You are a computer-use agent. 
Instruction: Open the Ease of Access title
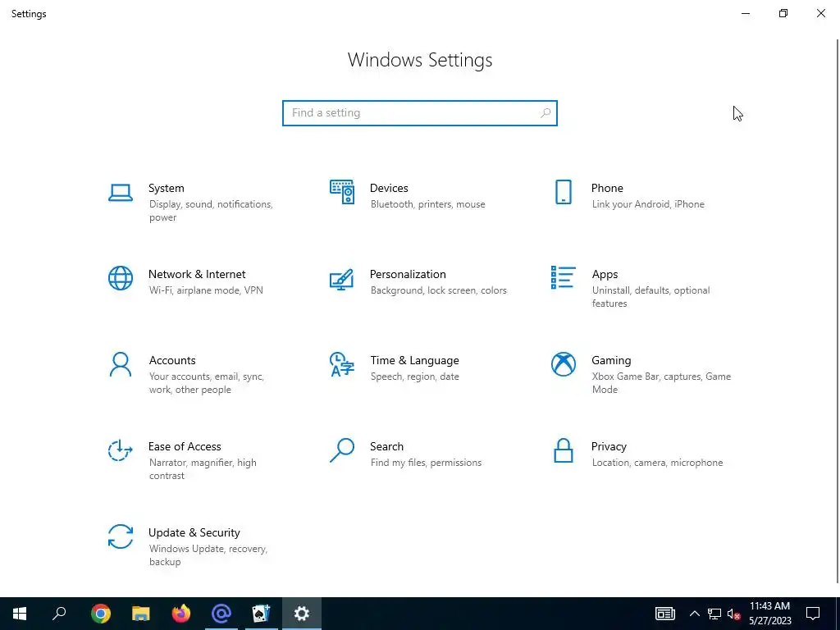(x=185, y=446)
